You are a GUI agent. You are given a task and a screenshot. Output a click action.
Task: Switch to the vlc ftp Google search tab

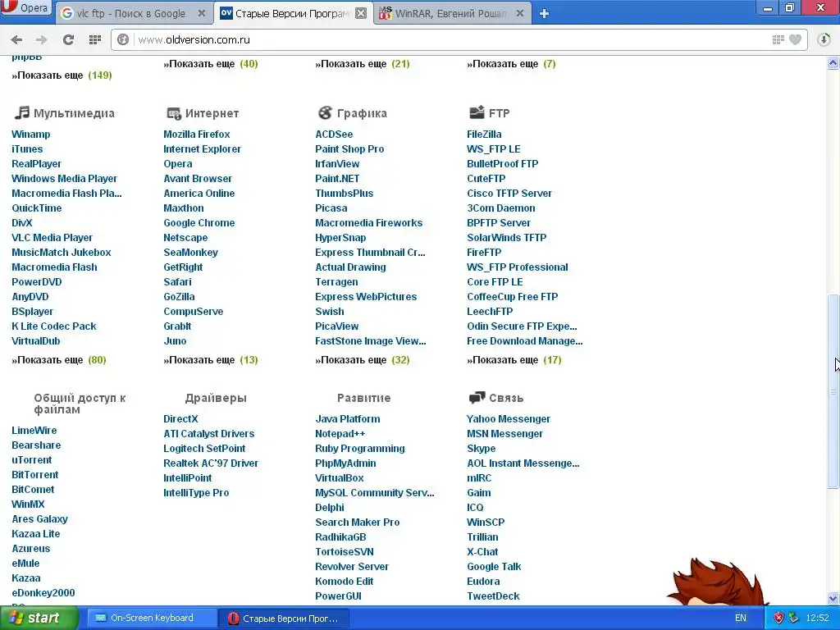pyautogui.click(x=130, y=13)
